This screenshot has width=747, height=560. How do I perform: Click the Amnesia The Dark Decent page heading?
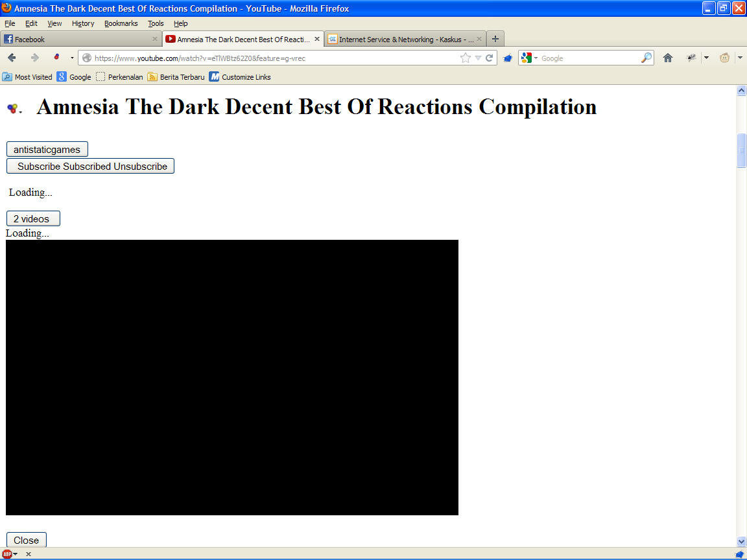[x=316, y=106]
